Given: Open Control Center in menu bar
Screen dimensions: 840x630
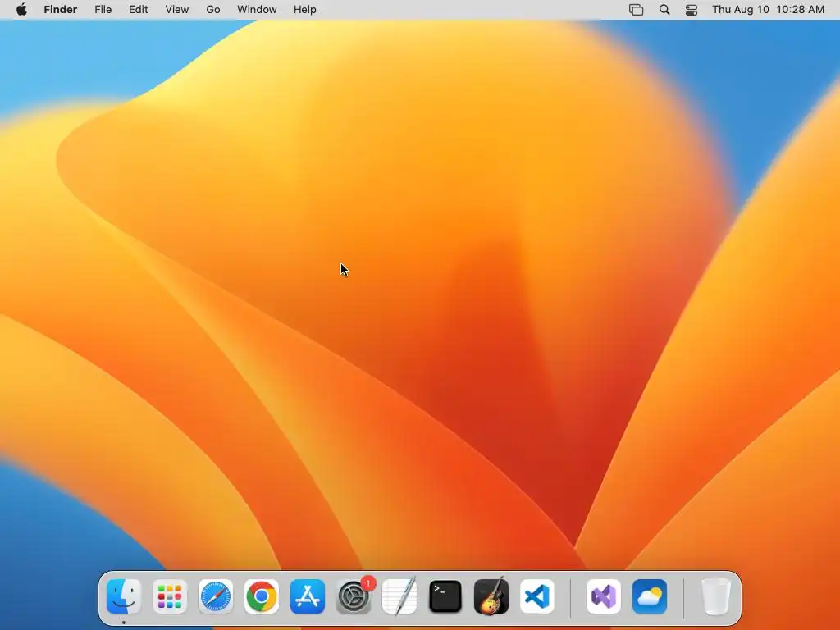Looking at the screenshot, I should (x=692, y=10).
